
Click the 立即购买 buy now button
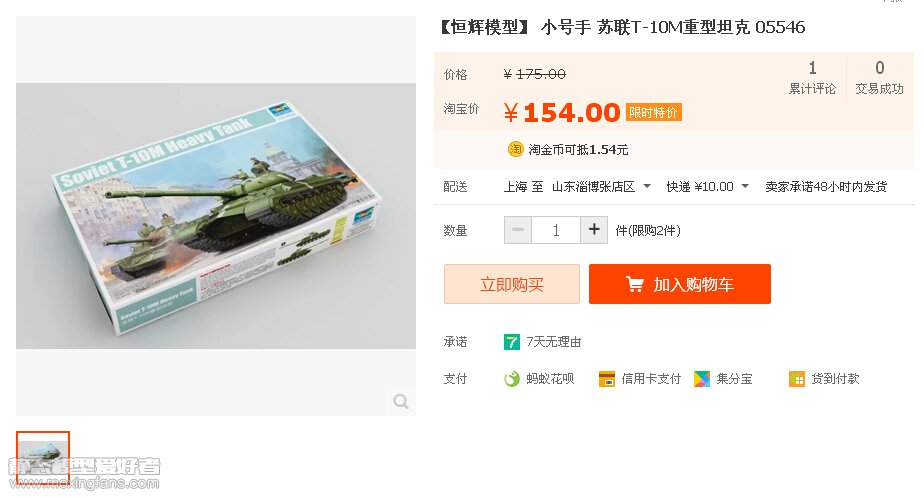tap(512, 284)
